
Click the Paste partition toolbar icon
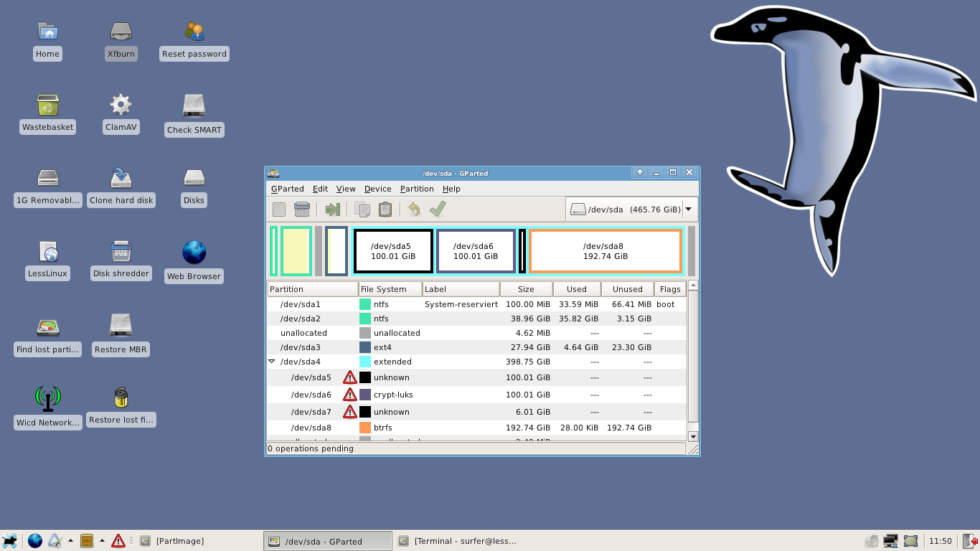pos(385,209)
